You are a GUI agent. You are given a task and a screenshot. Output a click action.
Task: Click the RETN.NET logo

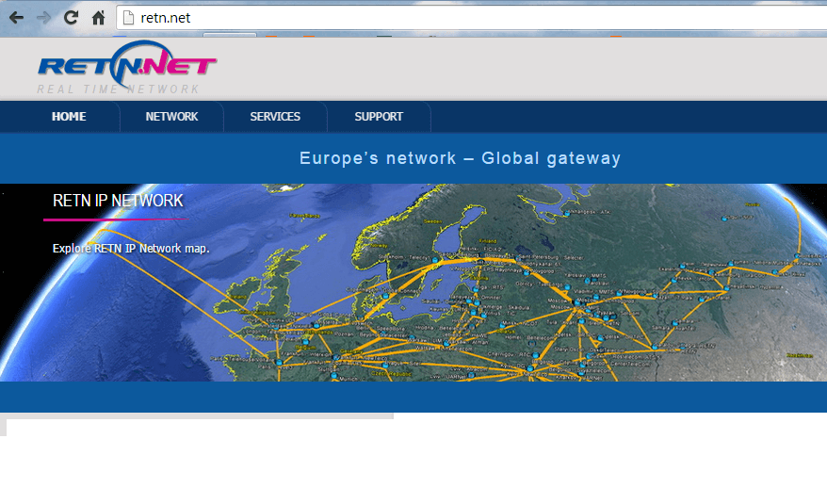coord(127,64)
